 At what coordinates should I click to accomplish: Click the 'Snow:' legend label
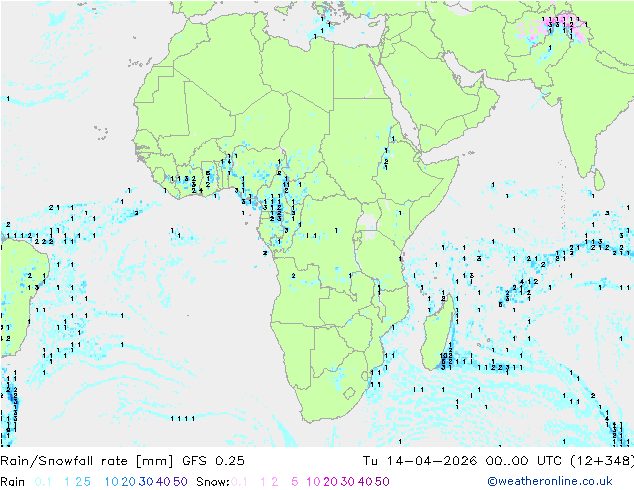click(x=213, y=482)
